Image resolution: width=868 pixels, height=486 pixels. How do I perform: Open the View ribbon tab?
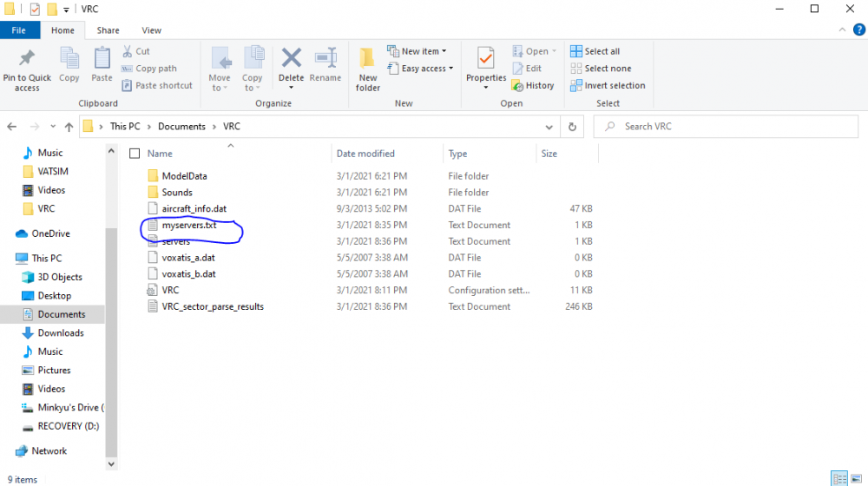[x=151, y=30]
